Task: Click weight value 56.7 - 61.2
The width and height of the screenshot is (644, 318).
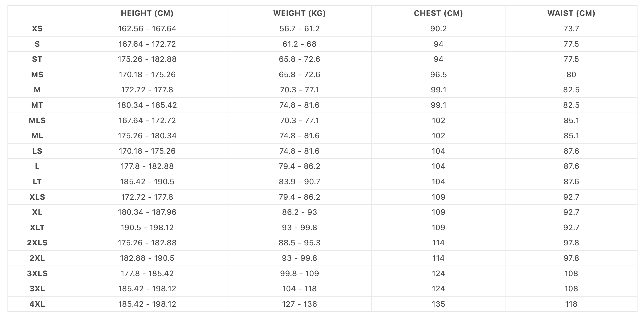Action: (x=300, y=29)
